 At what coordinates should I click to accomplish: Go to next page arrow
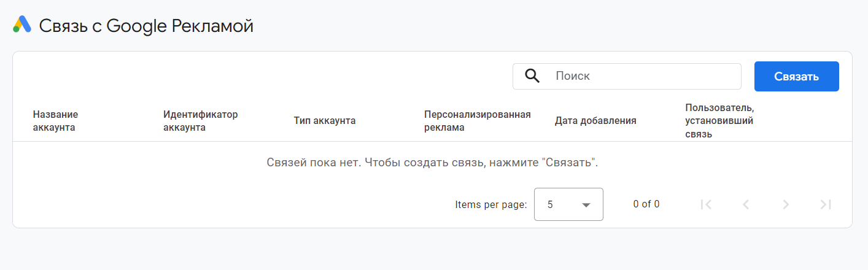point(786,204)
